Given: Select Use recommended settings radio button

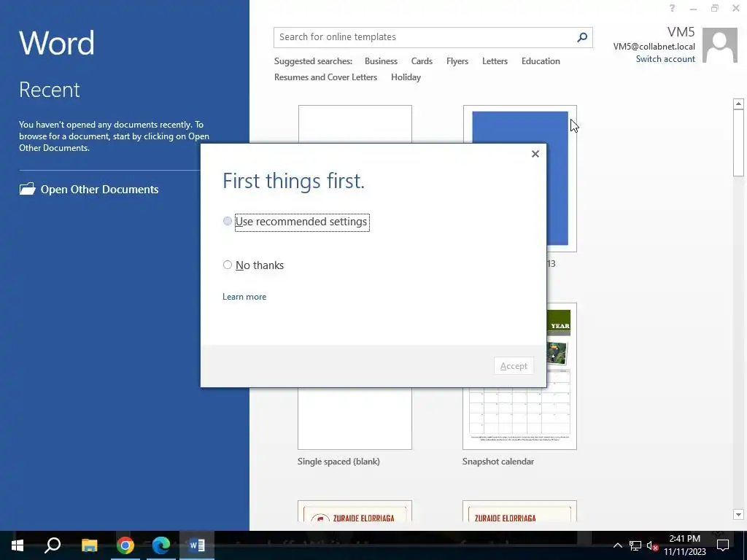Looking at the screenshot, I should pos(228,222).
